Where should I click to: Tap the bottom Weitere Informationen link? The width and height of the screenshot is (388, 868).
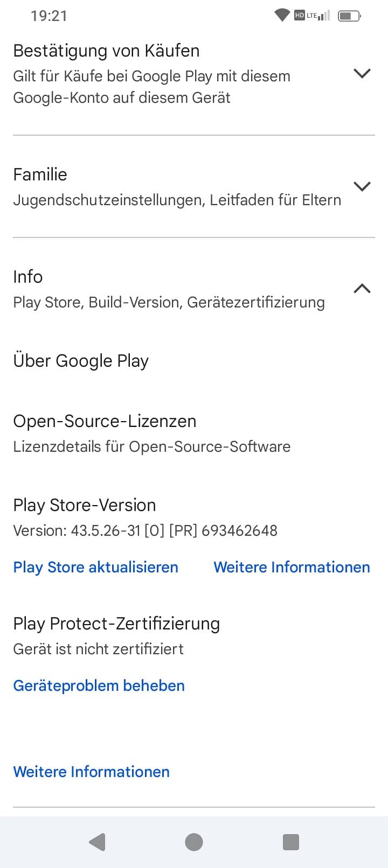[91, 772]
